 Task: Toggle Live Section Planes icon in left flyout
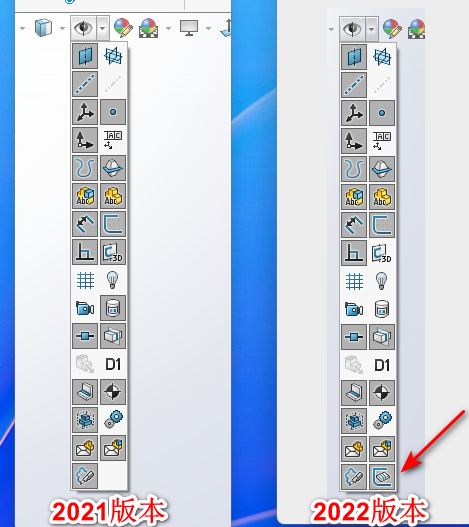tap(113, 336)
